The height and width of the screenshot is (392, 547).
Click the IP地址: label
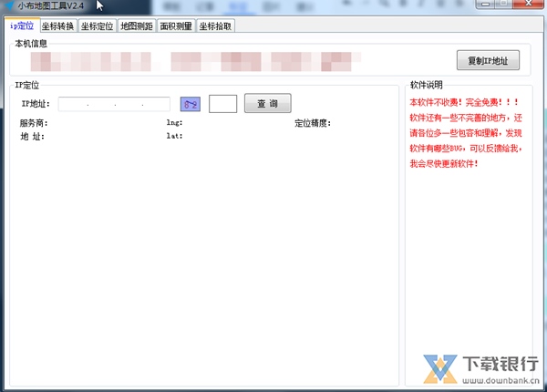point(36,104)
